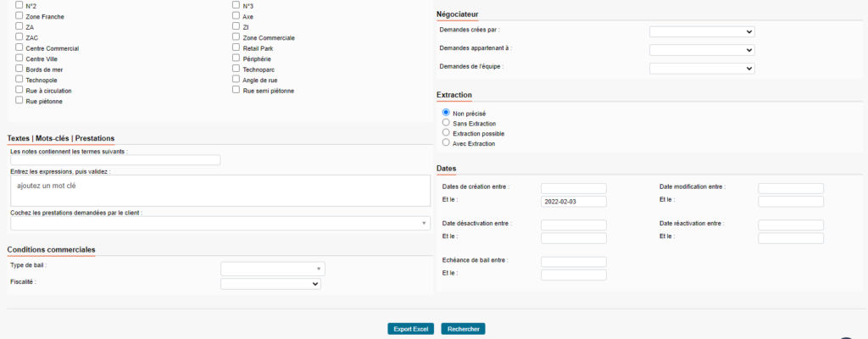Tick the Rue piétonne checkbox
The height and width of the screenshot is (339, 868).
tap(19, 101)
